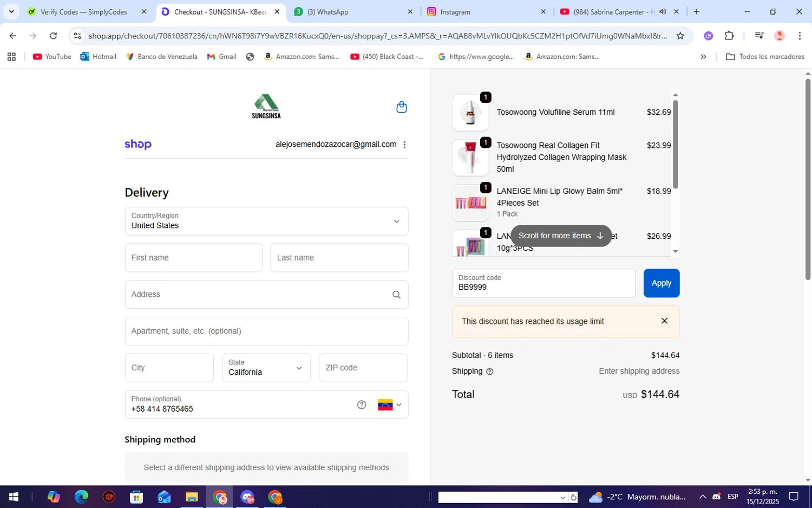Open Microsoft Store from the taskbar

tap(136, 497)
